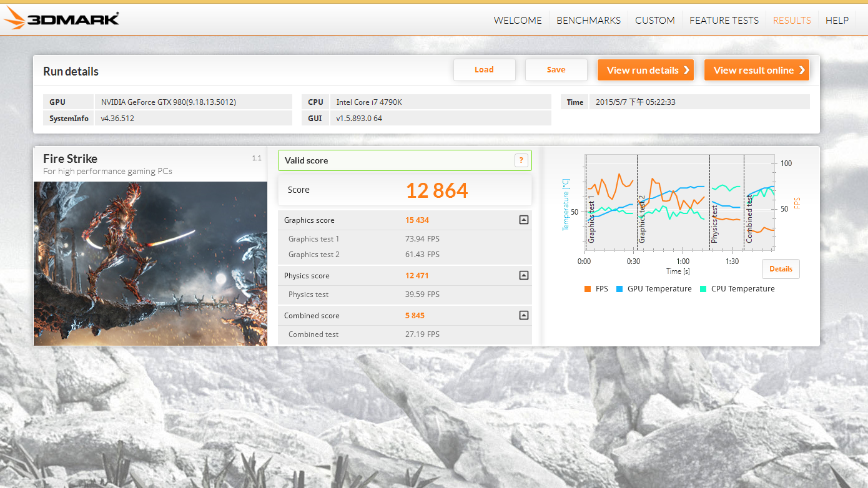Open the FEATURE TESTS tab
The image size is (868, 488).
click(724, 20)
